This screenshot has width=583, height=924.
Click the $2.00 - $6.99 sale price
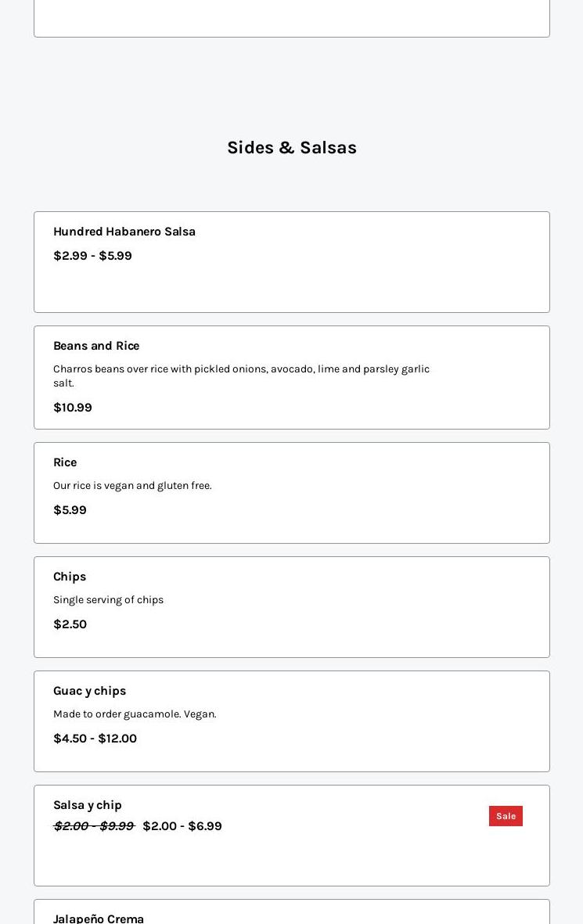point(182,826)
